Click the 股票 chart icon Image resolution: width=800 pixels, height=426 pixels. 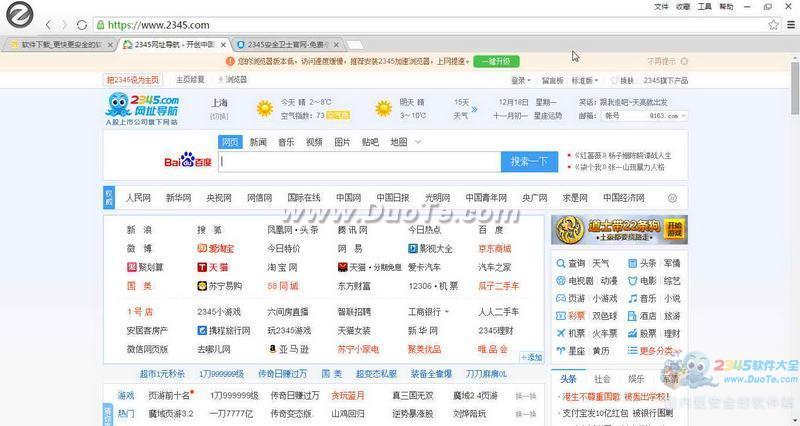point(633,333)
